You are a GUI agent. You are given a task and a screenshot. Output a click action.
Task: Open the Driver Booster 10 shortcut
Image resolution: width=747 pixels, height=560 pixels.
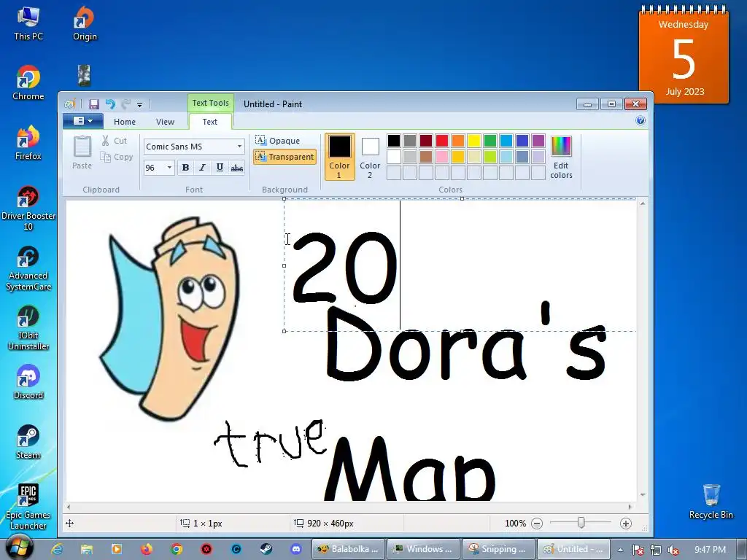(28, 208)
